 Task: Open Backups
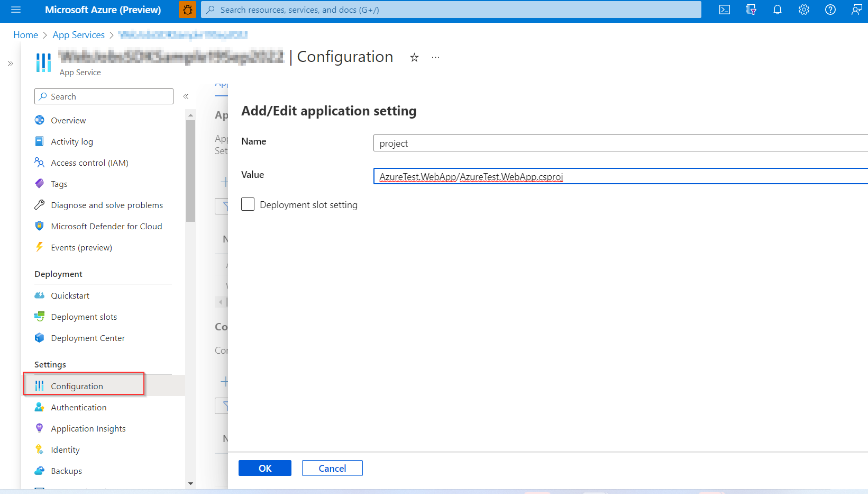66,471
